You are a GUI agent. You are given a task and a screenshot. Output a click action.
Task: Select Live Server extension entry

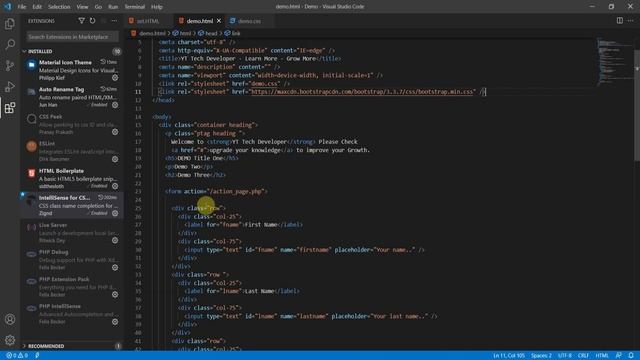[72, 232]
